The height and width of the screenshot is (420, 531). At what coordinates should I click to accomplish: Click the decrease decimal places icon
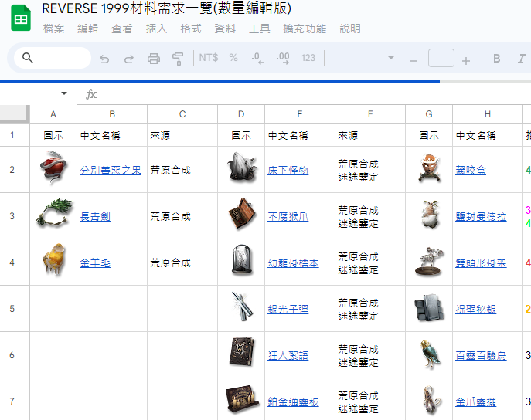258,58
